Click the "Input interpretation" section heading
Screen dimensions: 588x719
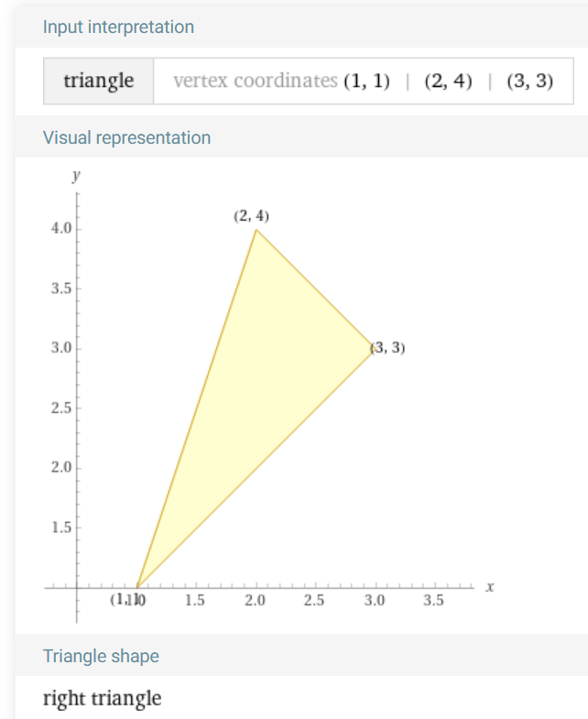coord(118,27)
